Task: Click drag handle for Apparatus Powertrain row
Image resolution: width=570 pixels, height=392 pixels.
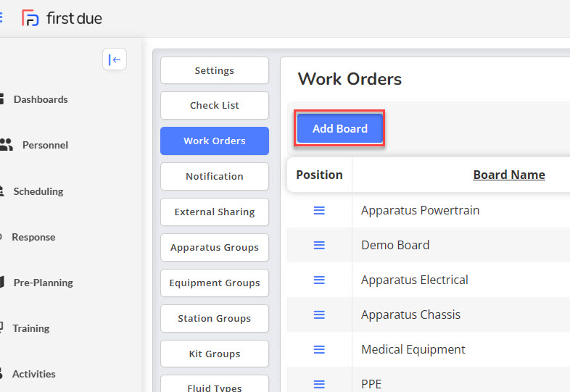Action: [319, 210]
